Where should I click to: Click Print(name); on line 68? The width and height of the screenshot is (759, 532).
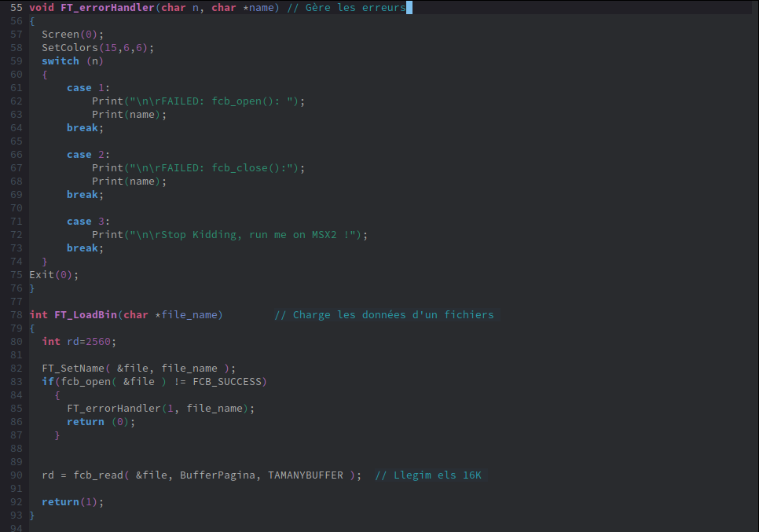[129, 182]
